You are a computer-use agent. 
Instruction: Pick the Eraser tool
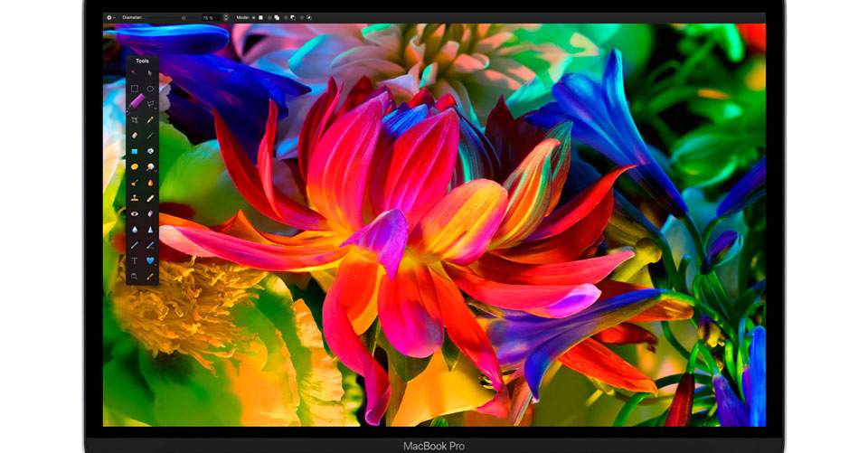pos(135,136)
